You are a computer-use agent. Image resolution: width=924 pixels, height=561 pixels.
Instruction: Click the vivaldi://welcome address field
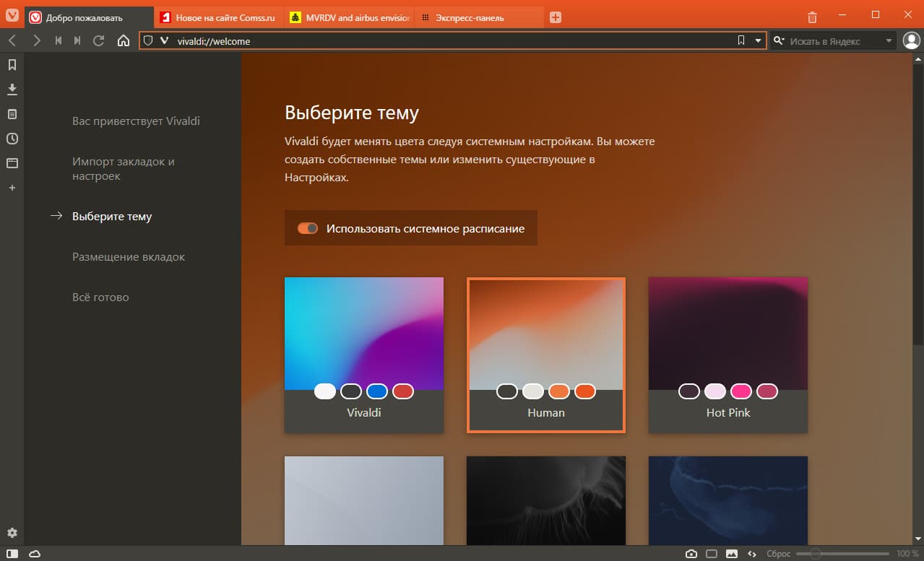pyautogui.click(x=452, y=41)
